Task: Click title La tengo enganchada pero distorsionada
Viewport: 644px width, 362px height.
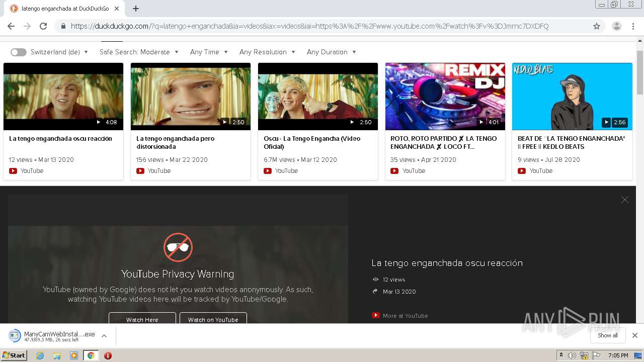Action: [x=175, y=143]
